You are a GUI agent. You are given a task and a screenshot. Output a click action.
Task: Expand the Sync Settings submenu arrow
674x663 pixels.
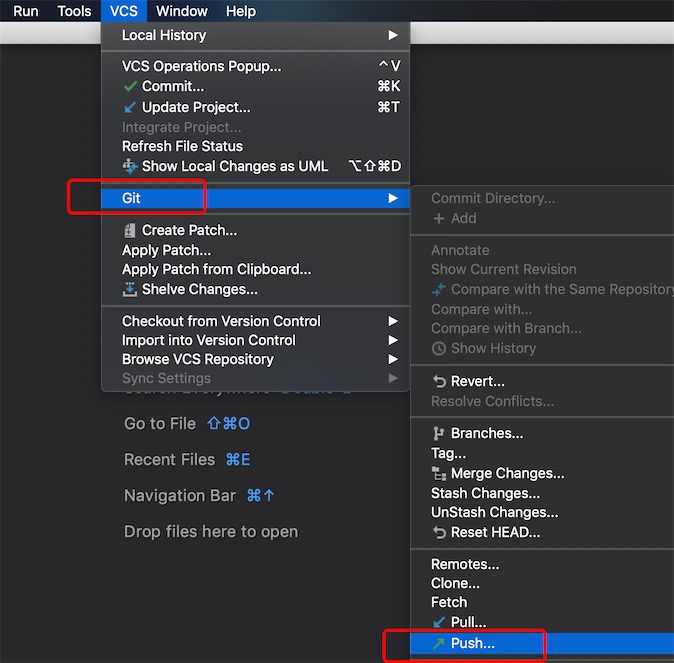point(393,378)
